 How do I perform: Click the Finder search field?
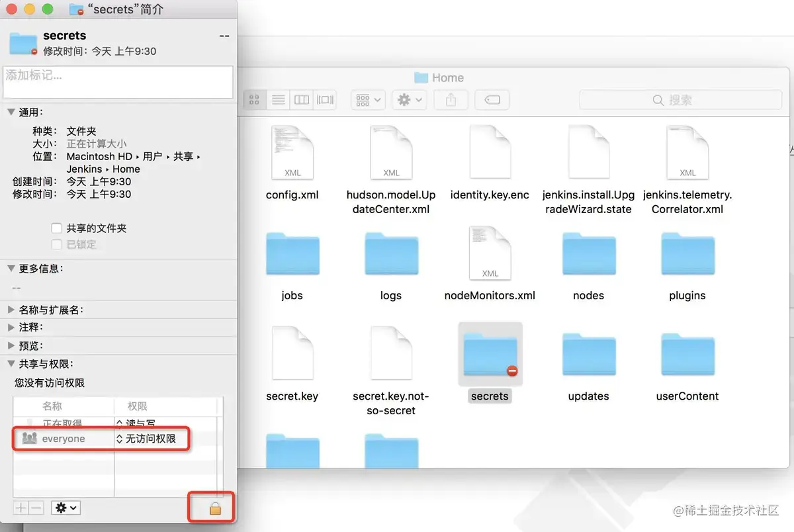(680, 100)
